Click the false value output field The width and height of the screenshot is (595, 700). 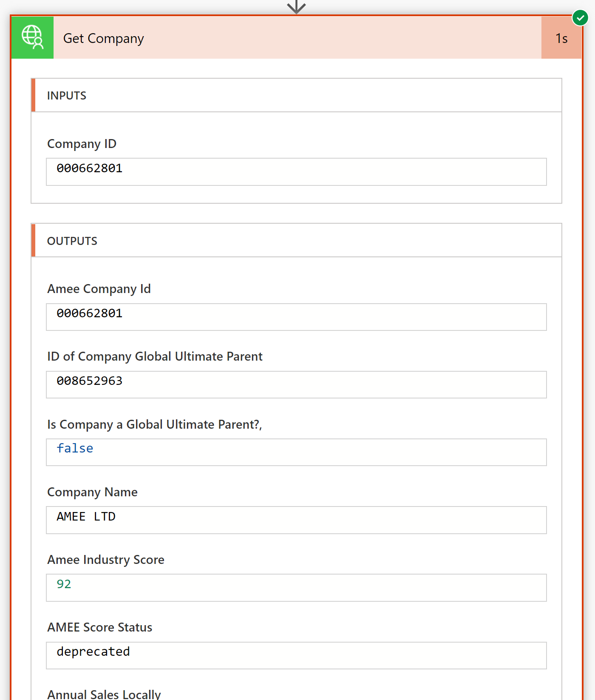[296, 452]
